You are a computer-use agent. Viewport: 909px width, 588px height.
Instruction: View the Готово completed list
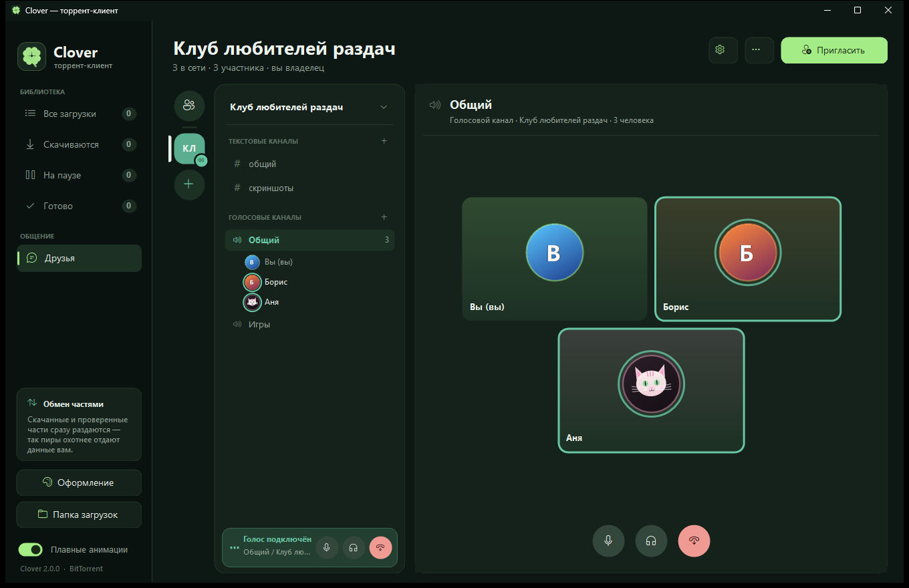[x=80, y=206]
